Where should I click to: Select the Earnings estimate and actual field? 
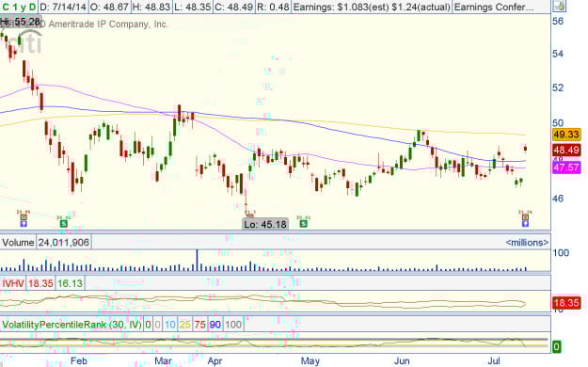[372, 7]
